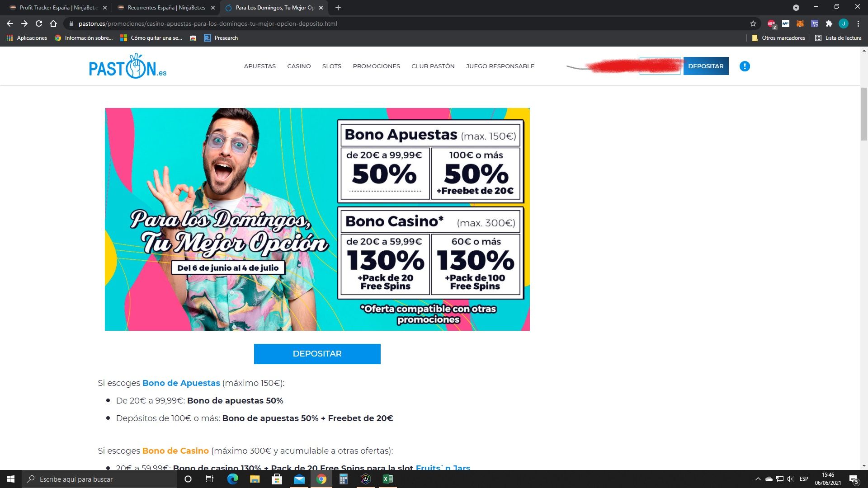Open the volume tray icon
The image size is (868, 488).
coord(790,479)
